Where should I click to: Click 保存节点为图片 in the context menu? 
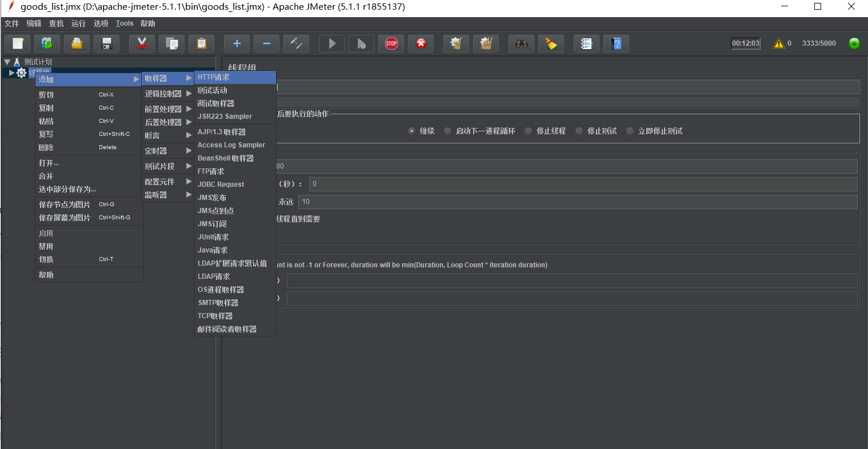[x=89, y=205]
